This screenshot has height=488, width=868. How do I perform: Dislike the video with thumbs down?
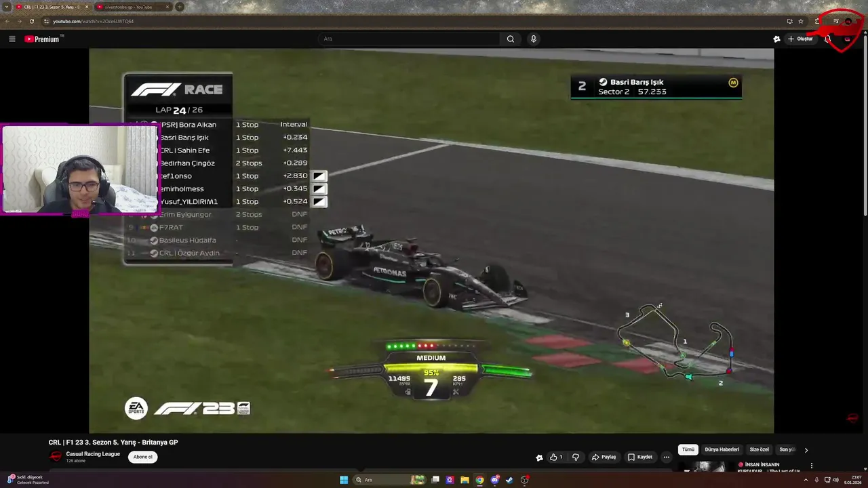click(x=576, y=457)
